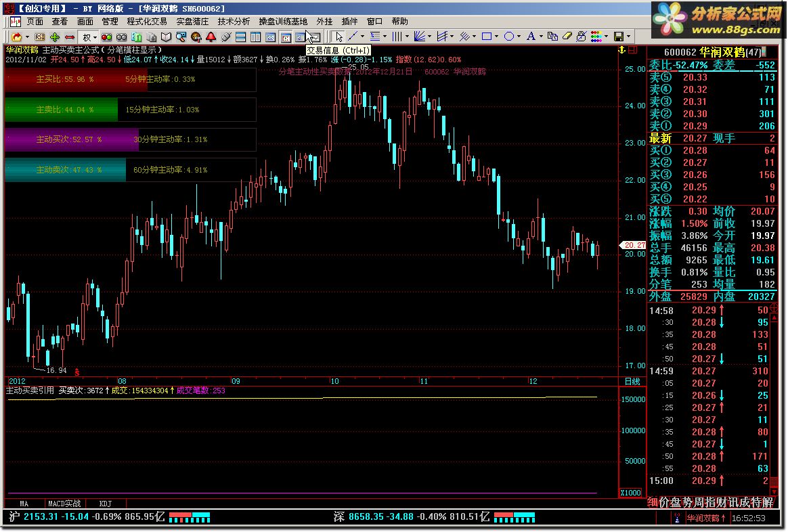Viewport: 788px width, 532px height.
Task: Select the 解 tab at panel bottom
Action: click(x=768, y=502)
